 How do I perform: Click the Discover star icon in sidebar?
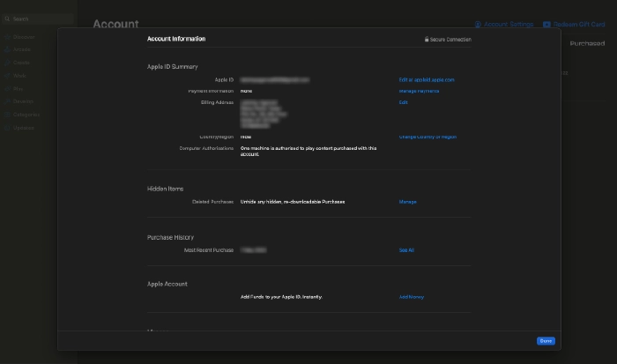(7, 37)
